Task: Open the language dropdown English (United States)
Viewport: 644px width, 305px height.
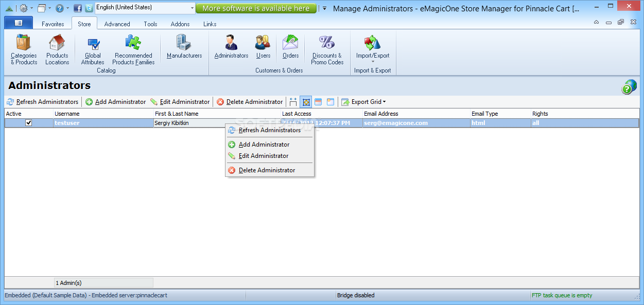Action: pos(145,8)
